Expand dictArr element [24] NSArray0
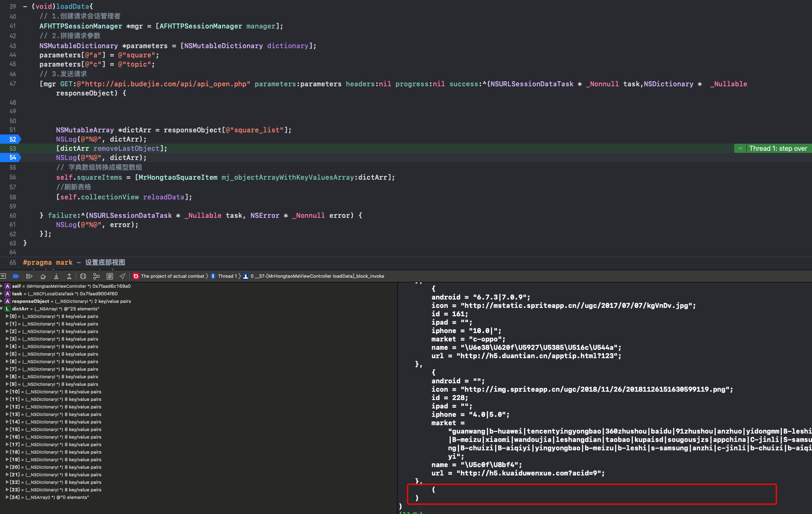 tap(7, 497)
